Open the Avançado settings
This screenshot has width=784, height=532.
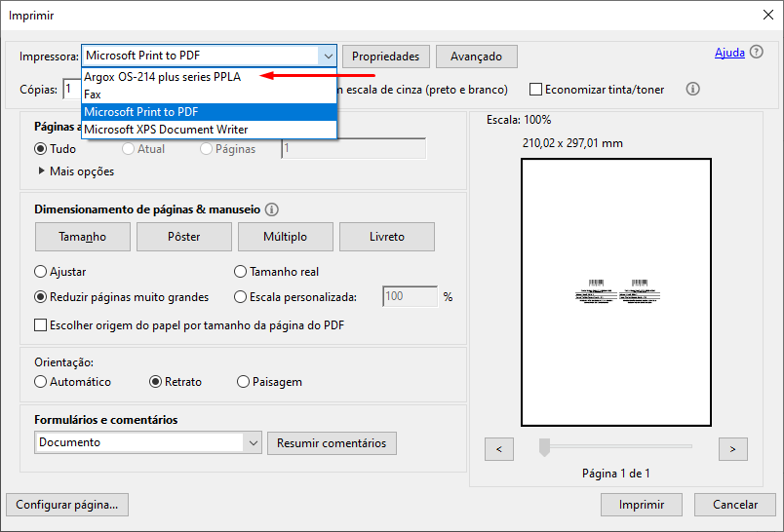[x=477, y=57]
